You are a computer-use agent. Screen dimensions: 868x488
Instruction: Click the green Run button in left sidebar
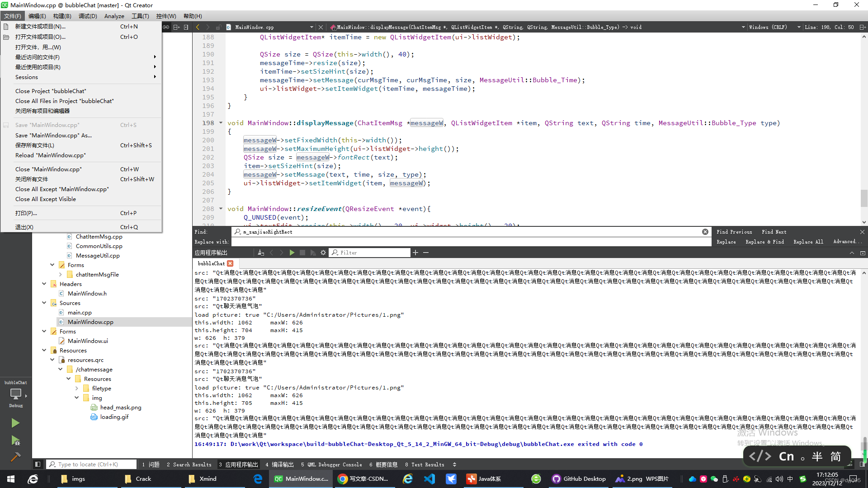[x=15, y=423]
